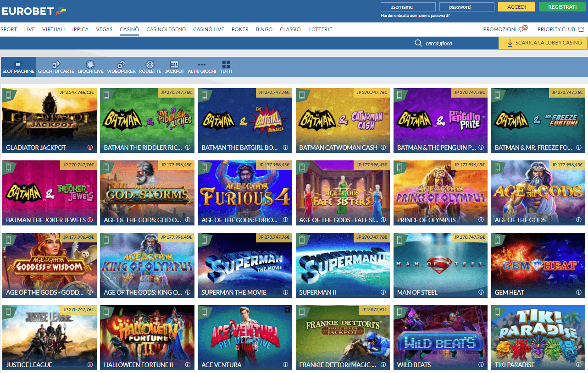
Task: Open info icon for Batman The Joker Jewels
Action: (90, 220)
